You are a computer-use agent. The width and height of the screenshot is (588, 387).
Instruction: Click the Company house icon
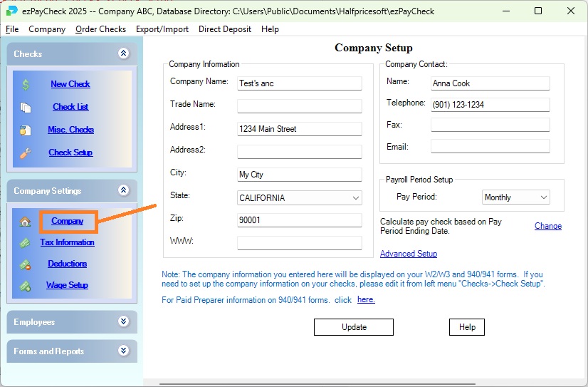26,222
